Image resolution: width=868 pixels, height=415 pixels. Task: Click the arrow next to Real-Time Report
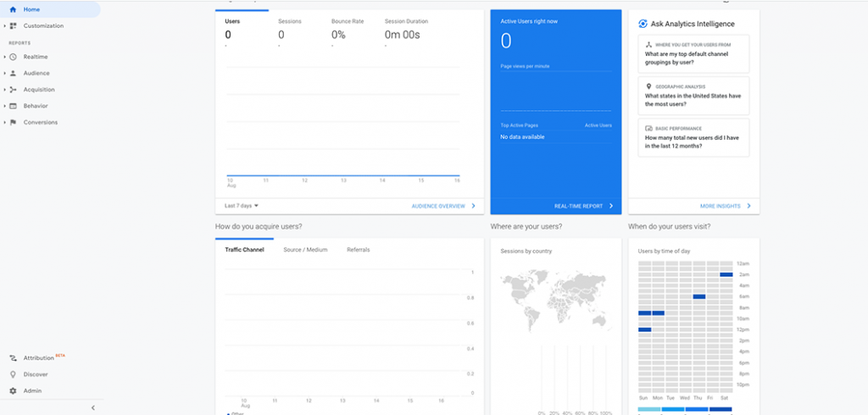pos(611,206)
